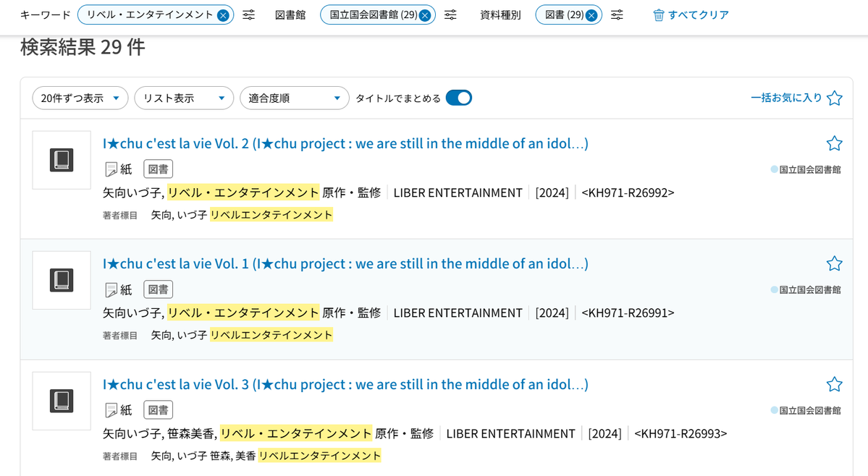Click the Vol. 3 book thumbnail
Viewport: 868px width, 476px height.
coord(62,401)
